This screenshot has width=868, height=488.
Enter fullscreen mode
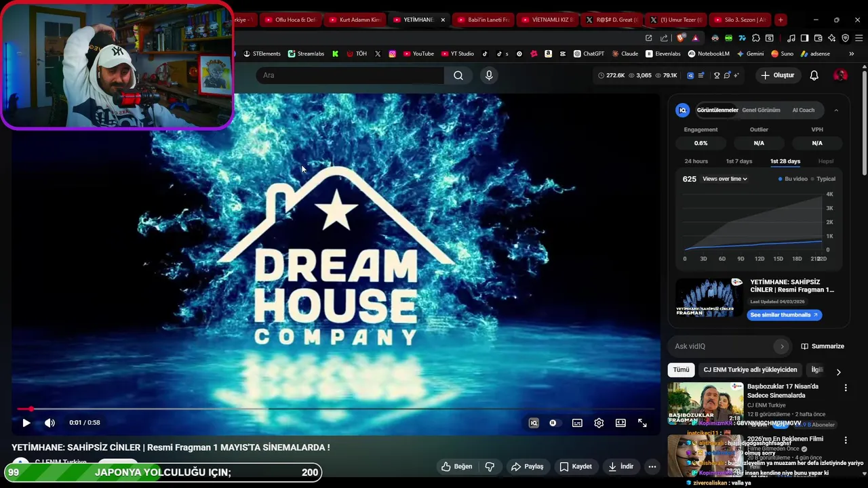[x=642, y=423]
